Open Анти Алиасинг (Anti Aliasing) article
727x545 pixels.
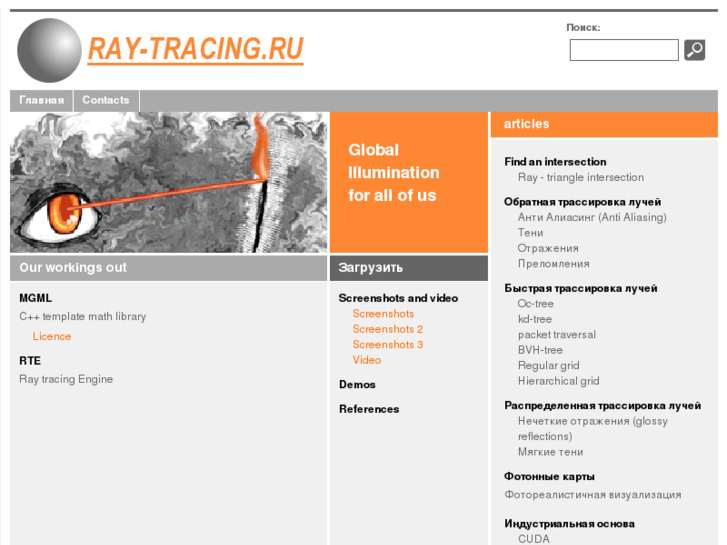[x=592, y=217]
